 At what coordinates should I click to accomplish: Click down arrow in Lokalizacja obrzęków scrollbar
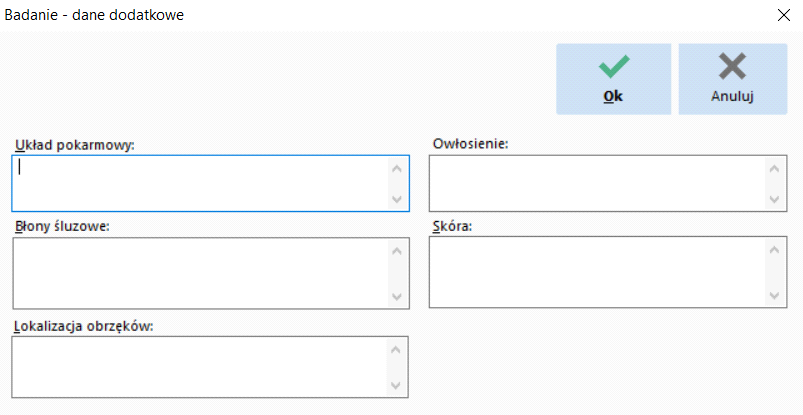coord(396,385)
